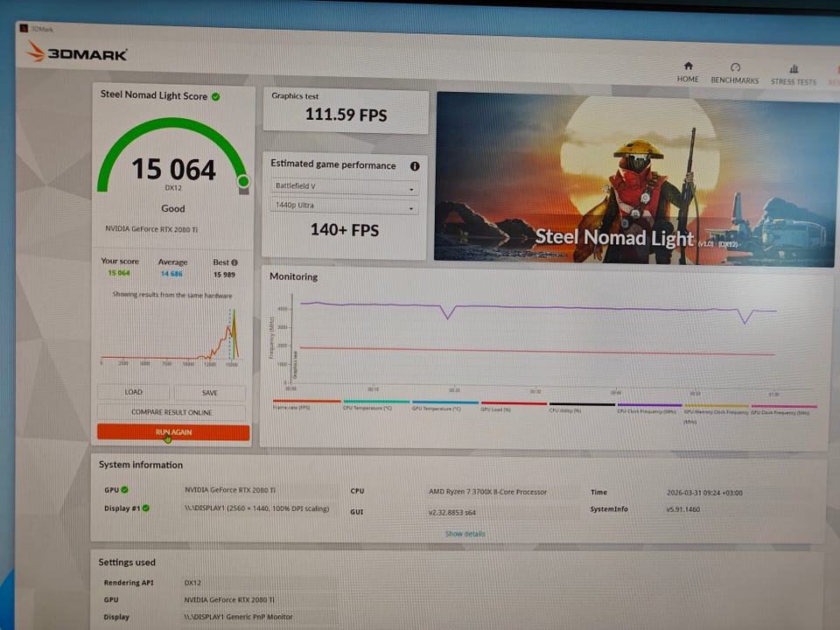
Task: Select Average score value 14 686
Action: (171, 274)
